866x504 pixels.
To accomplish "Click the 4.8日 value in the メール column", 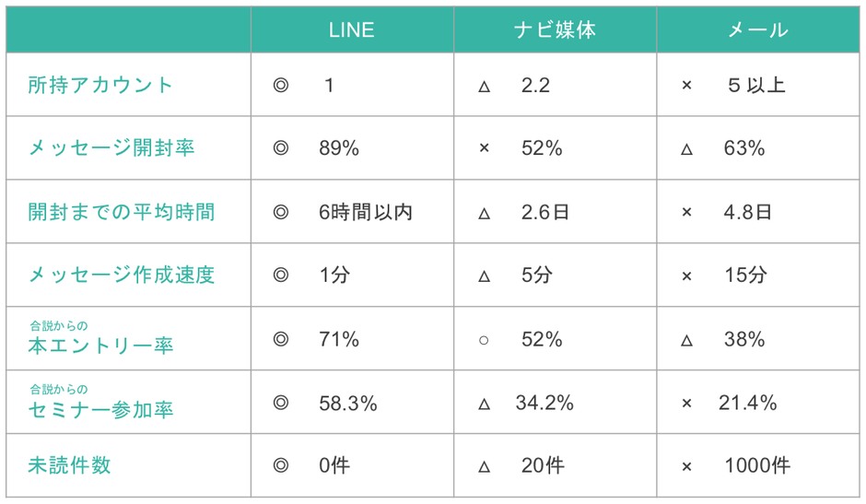I will [747, 212].
